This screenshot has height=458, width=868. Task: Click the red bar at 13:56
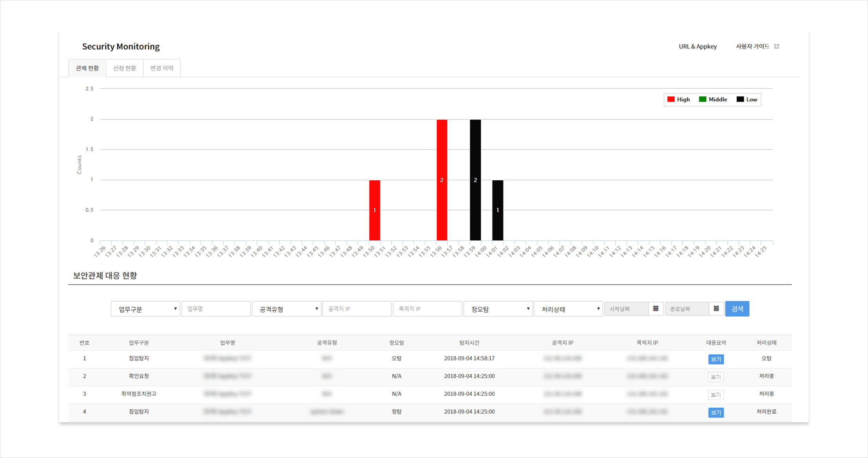click(442, 180)
